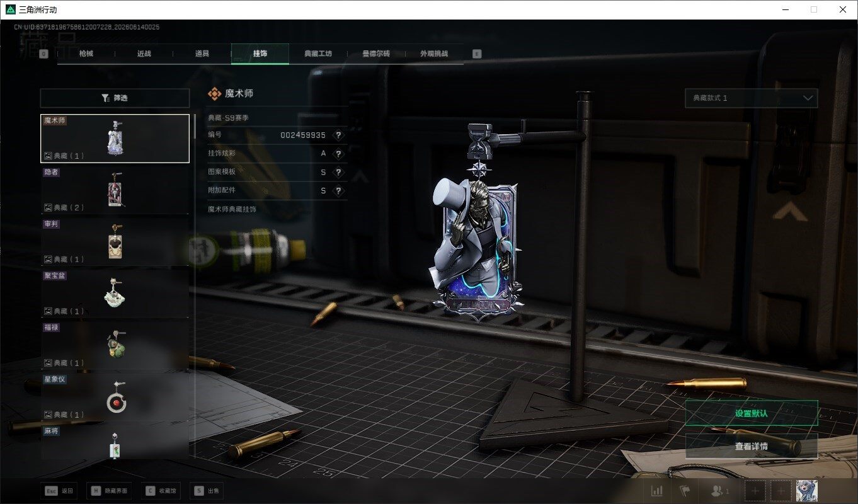Click the flag icon in bottom bar

point(685,491)
